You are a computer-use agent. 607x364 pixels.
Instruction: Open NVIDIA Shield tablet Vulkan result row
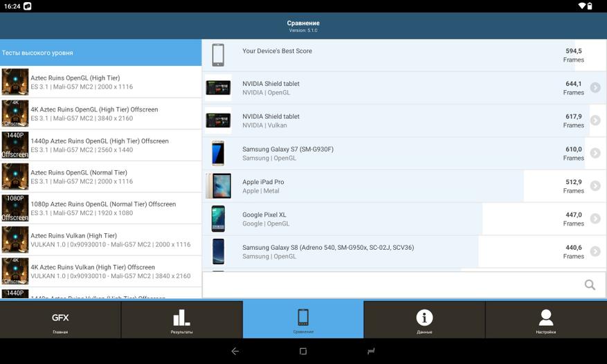pyautogui.click(x=404, y=120)
